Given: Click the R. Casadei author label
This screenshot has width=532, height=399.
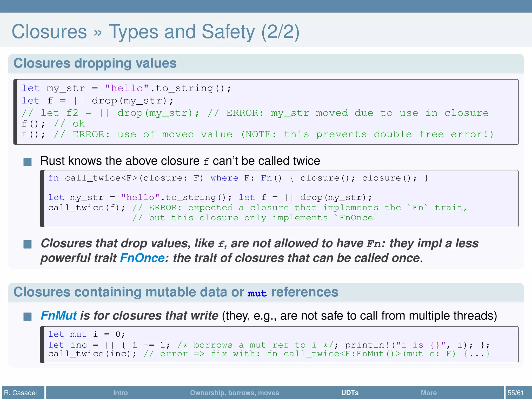Looking at the screenshot, I should tap(21, 393).
